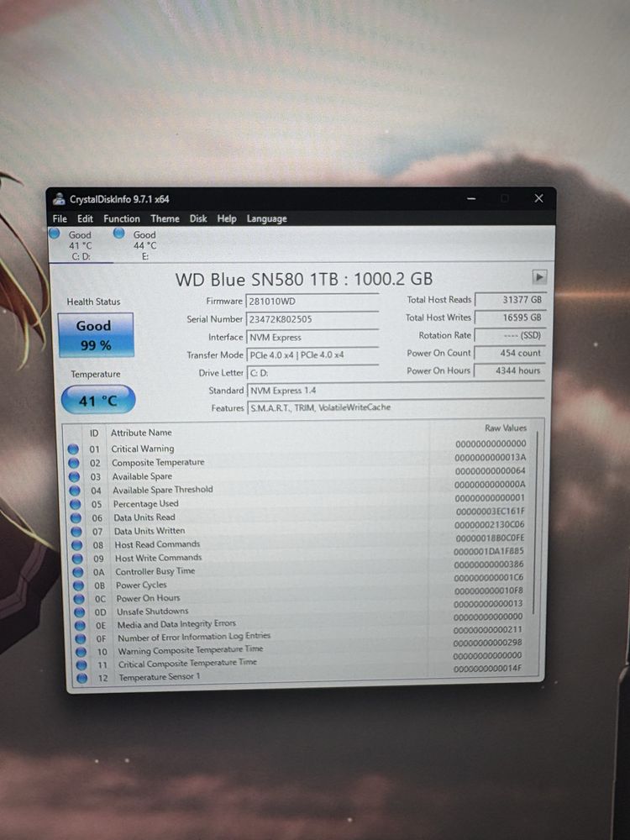The width and height of the screenshot is (630, 840).
Task: Click the Serial Number field
Action: [x=312, y=319]
